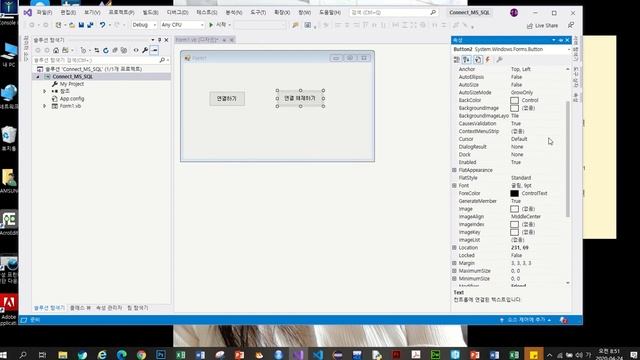
Task: Click the Categorized view icon in Properties
Action: (457, 60)
